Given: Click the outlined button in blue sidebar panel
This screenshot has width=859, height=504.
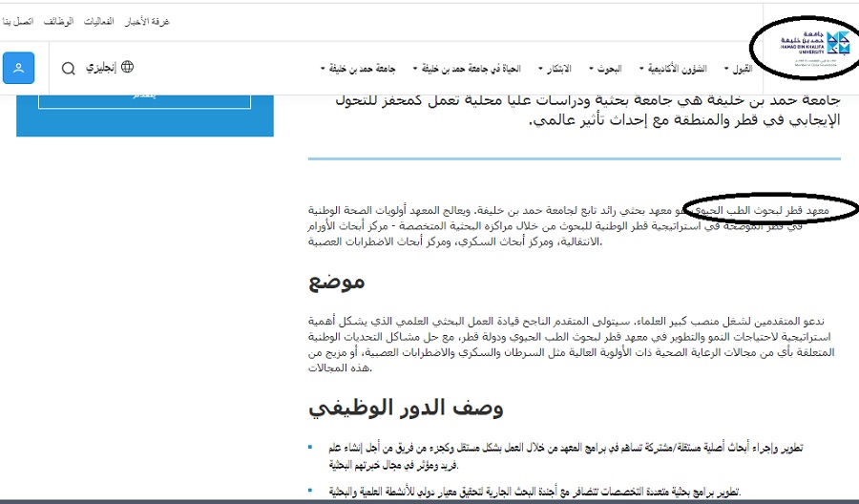Looking at the screenshot, I should [x=145, y=99].
